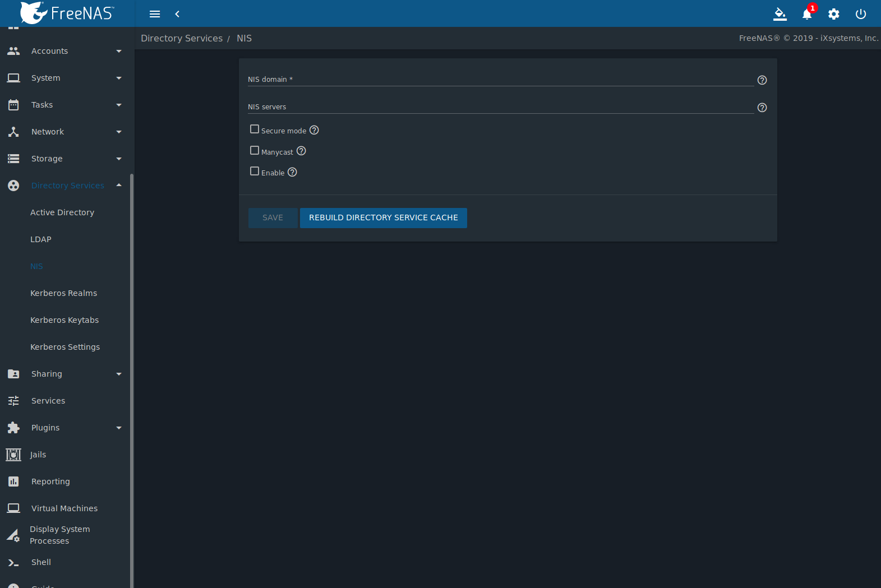Click the Tasks calendar icon
The height and width of the screenshot is (588, 881).
click(x=13, y=105)
